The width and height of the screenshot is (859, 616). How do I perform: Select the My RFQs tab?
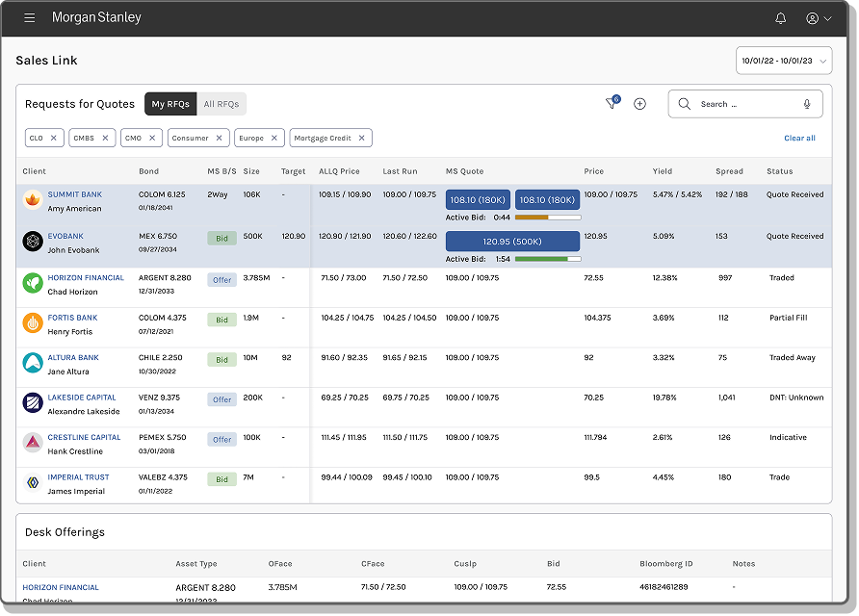click(170, 104)
